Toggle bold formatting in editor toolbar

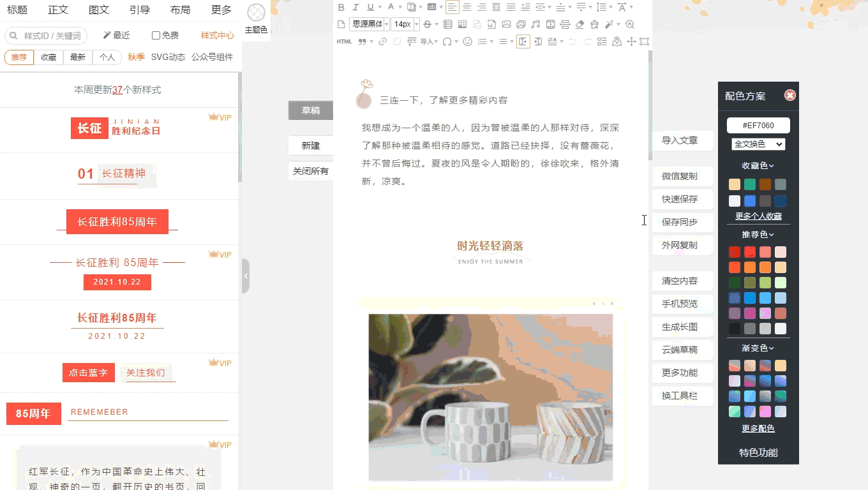coord(341,7)
